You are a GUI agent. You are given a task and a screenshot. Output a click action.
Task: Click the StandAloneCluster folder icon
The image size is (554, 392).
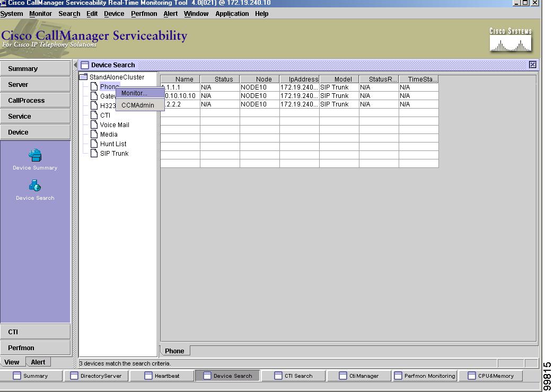(83, 77)
